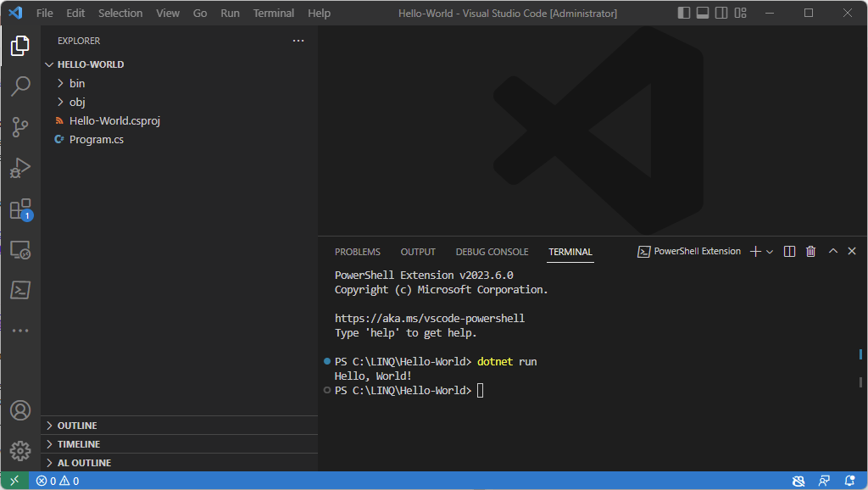This screenshot has width=868, height=490.
Task: Open errors and warnings status indicator
Action: click(x=58, y=481)
